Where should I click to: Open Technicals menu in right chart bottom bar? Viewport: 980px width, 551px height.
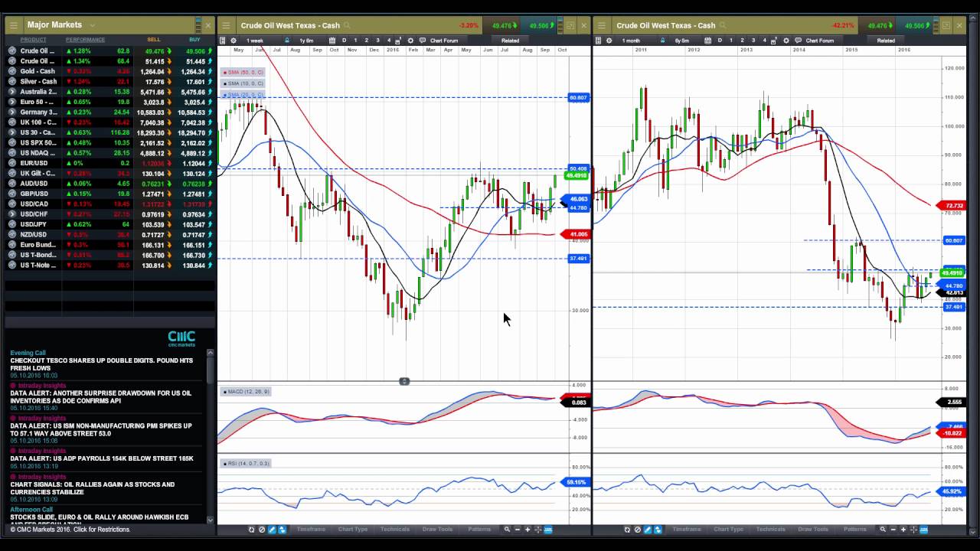coord(770,529)
